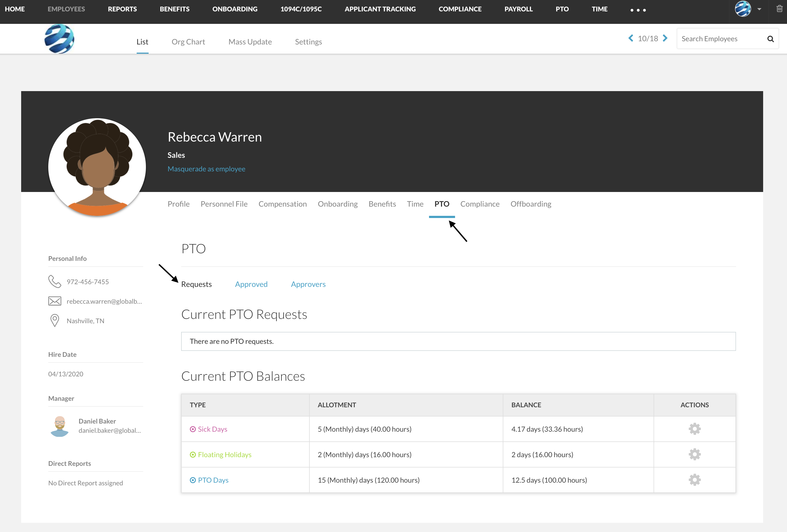Click the 04/13/2020 hire date

66,374
